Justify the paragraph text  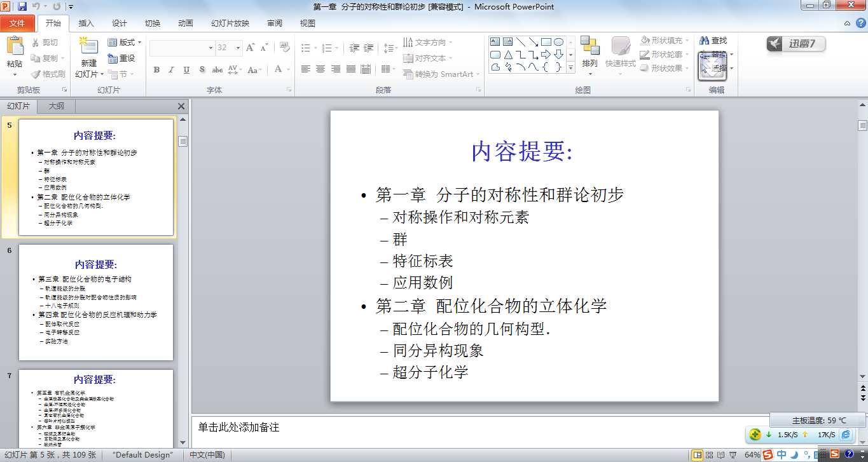pos(350,69)
